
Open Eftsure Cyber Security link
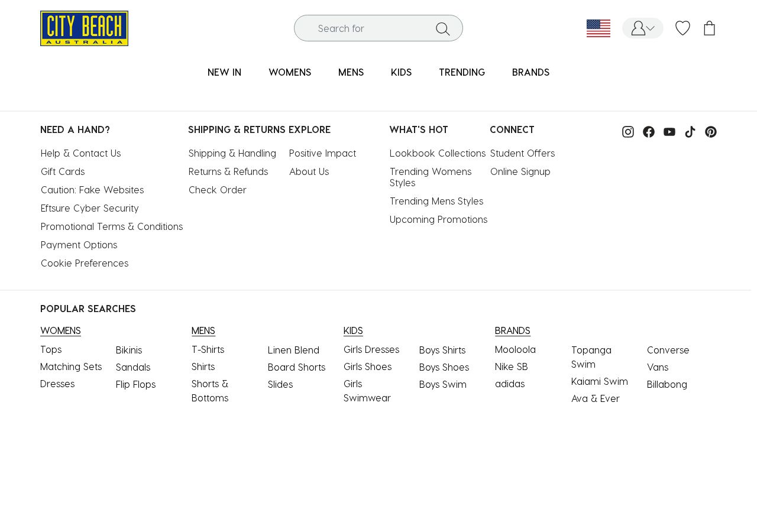point(90,208)
